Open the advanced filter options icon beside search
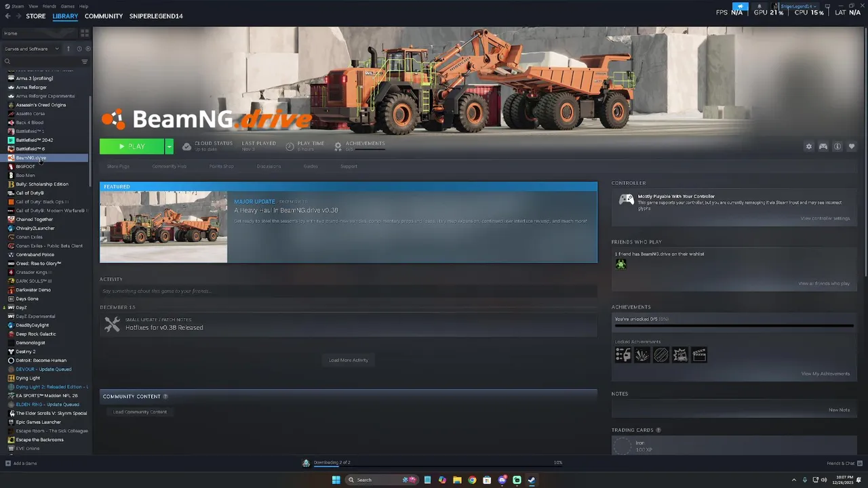868x488 pixels. coord(85,62)
